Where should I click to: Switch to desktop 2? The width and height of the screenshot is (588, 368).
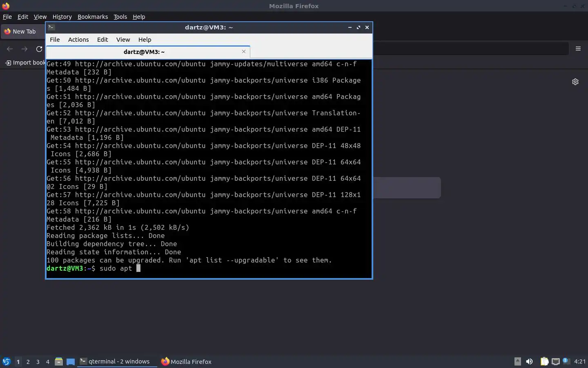point(28,361)
